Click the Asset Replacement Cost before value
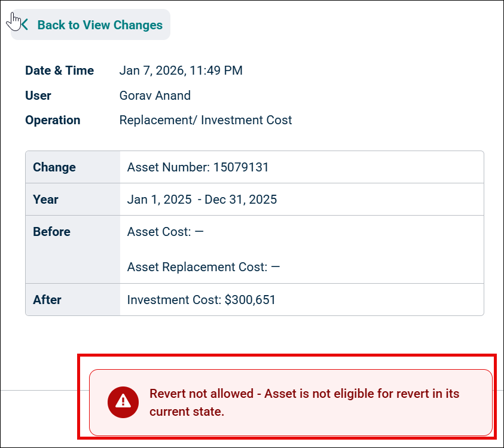The image size is (504, 448). 203,267
